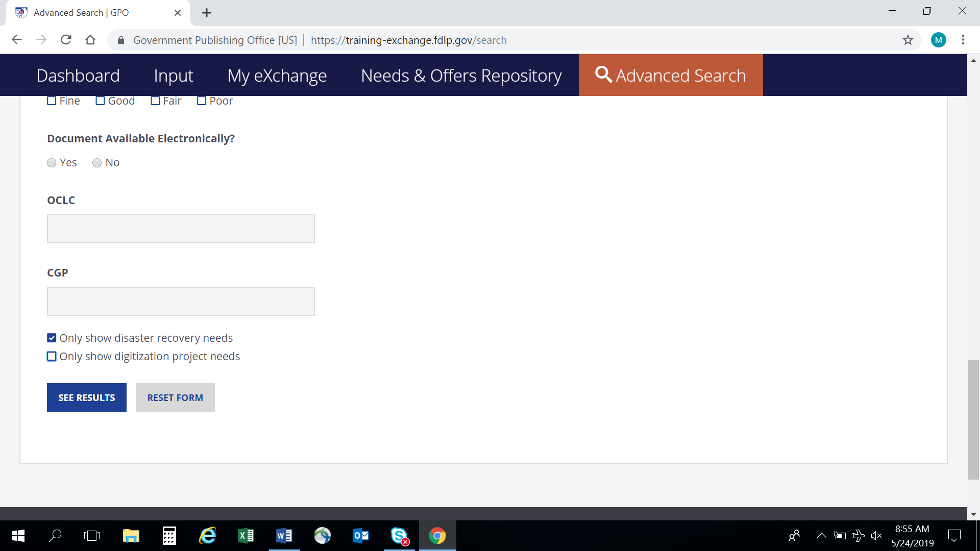
Task: Open the Dashboard menu item
Action: coord(78,76)
